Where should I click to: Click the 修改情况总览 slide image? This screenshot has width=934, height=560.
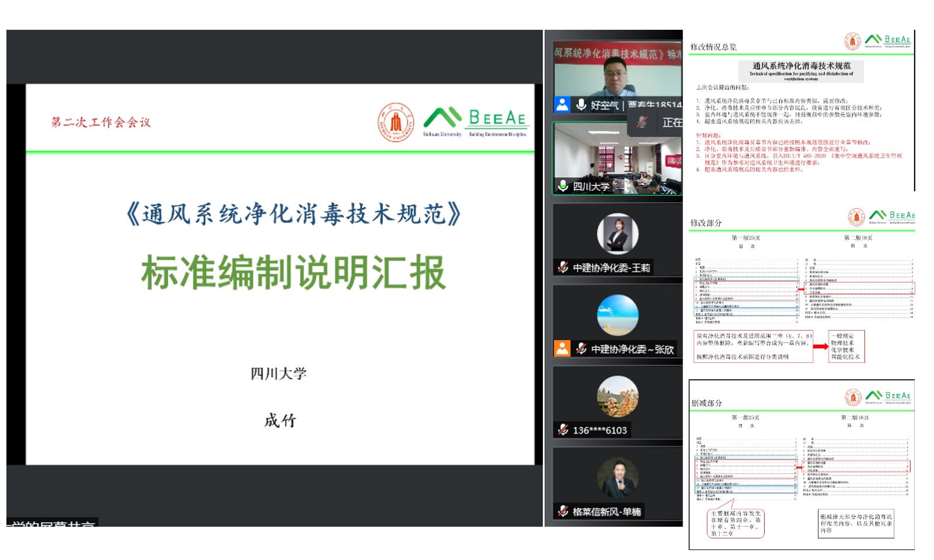tap(801, 111)
